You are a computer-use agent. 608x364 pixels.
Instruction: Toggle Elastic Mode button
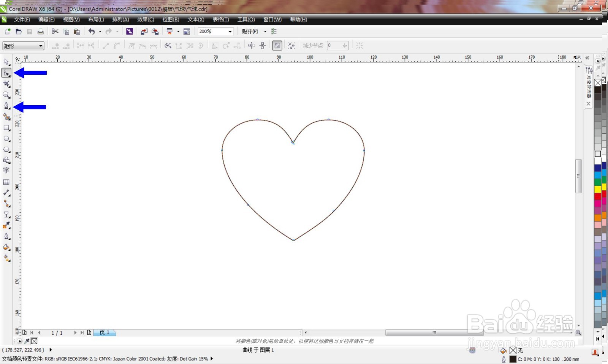coord(277,46)
